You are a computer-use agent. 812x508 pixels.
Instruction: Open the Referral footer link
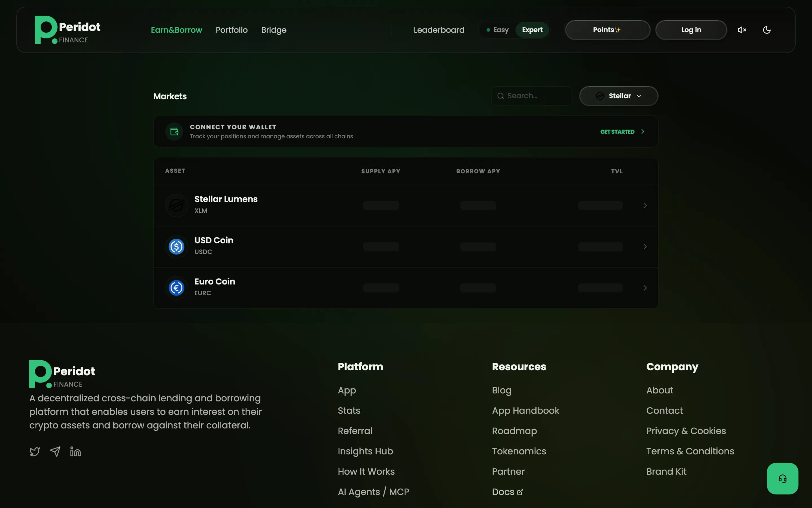pos(355,431)
